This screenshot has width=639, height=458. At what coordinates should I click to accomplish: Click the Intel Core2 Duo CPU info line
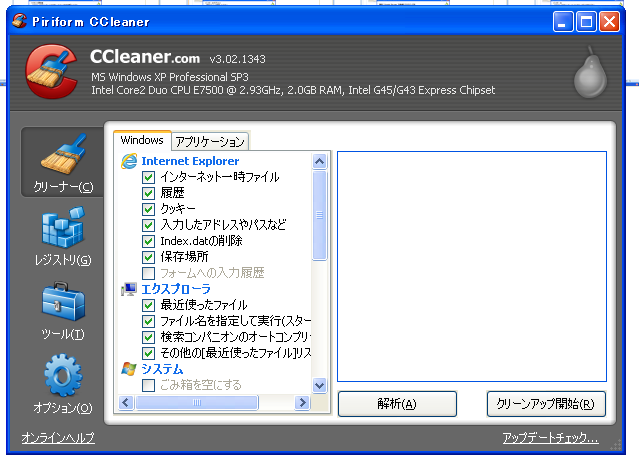coord(293,90)
